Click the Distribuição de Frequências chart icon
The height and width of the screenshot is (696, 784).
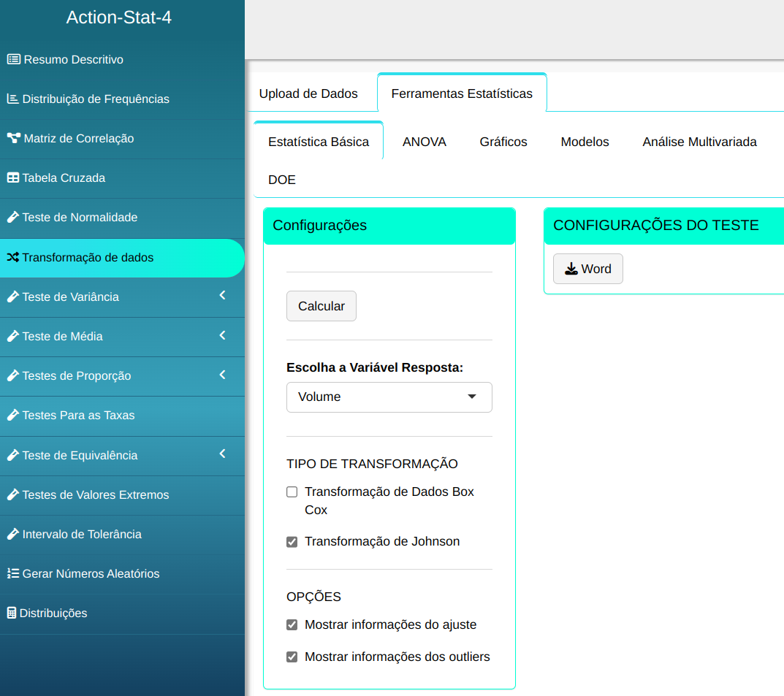pyautogui.click(x=12, y=99)
